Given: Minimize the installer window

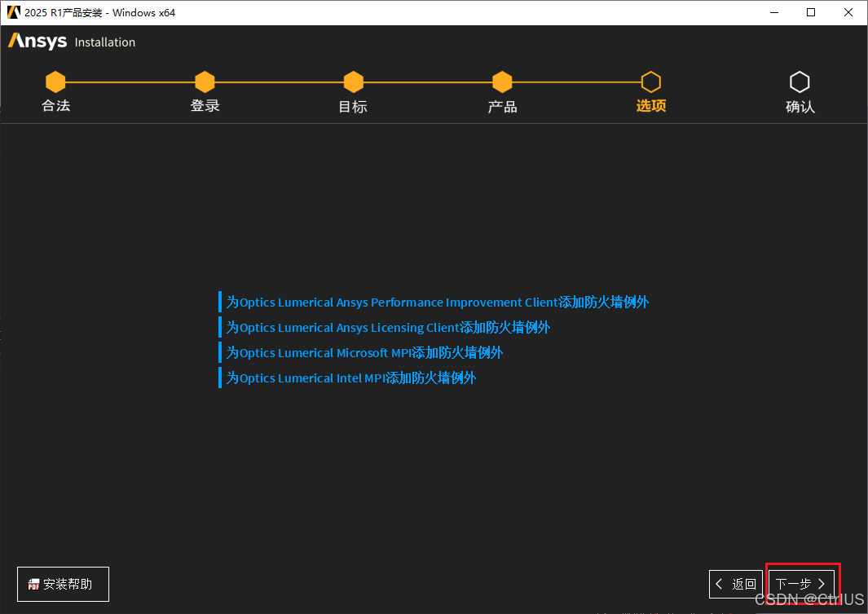Looking at the screenshot, I should tap(774, 12).
